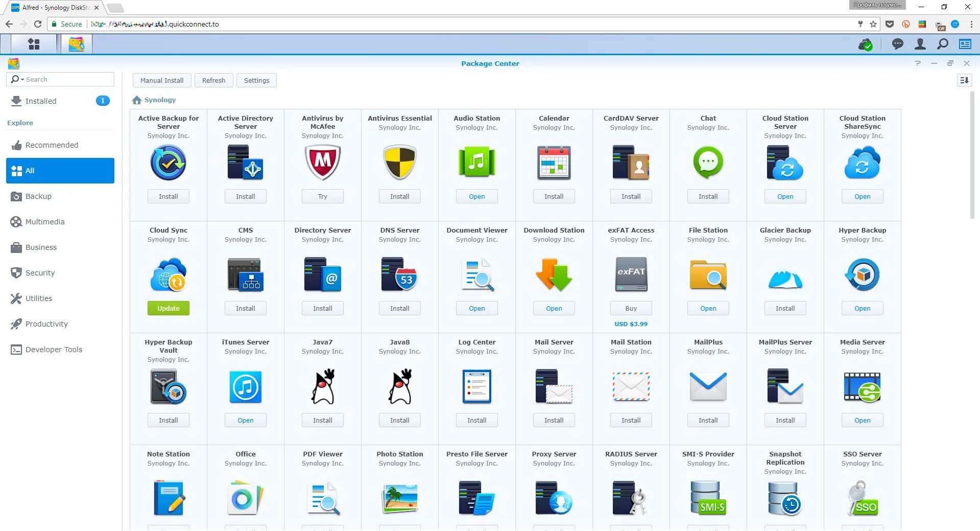The height and width of the screenshot is (531, 980).
Task: Open the widgets panel icon
Action: click(965, 44)
